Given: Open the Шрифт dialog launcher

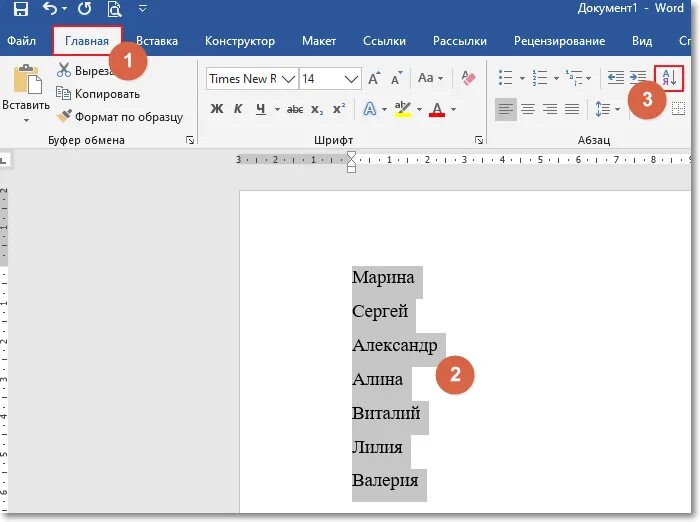Looking at the screenshot, I should click(x=479, y=141).
